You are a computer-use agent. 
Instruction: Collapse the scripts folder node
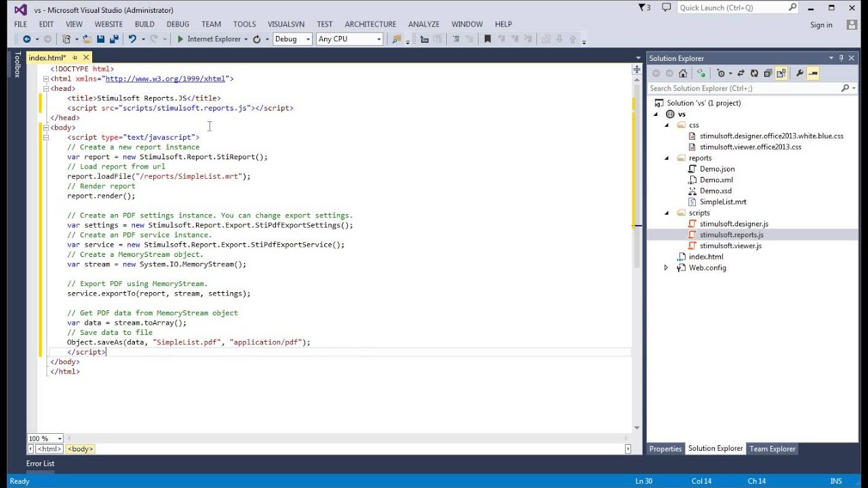tap(666, 213)
